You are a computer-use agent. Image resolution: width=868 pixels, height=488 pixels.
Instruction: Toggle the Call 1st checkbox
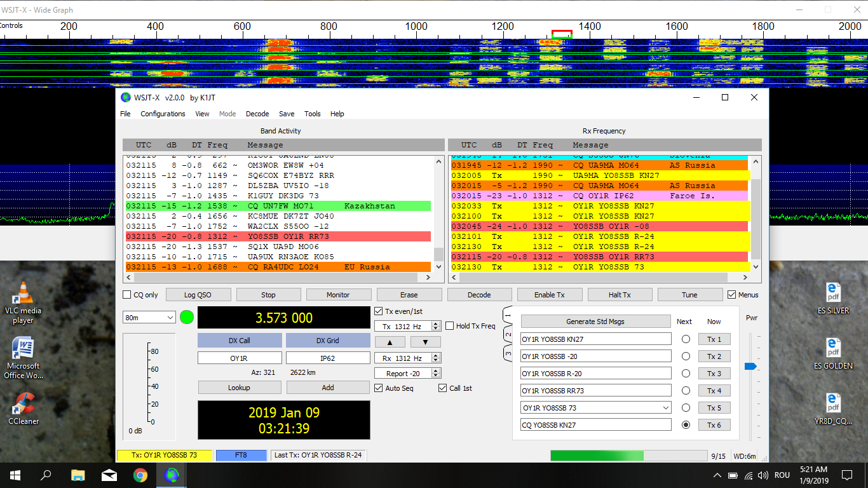click(x=443, y=388)
